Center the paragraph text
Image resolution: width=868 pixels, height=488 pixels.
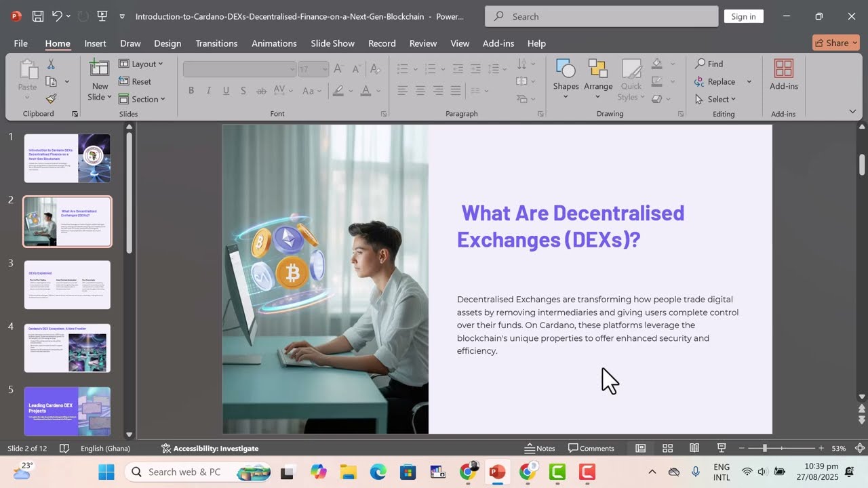click(420, 91)
